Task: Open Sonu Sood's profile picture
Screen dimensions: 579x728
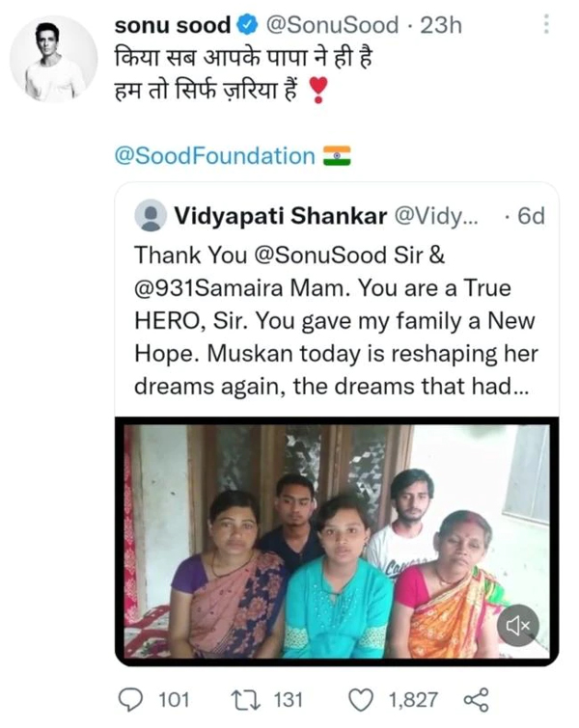Action: pyautogui.click(x=53, y=59)
